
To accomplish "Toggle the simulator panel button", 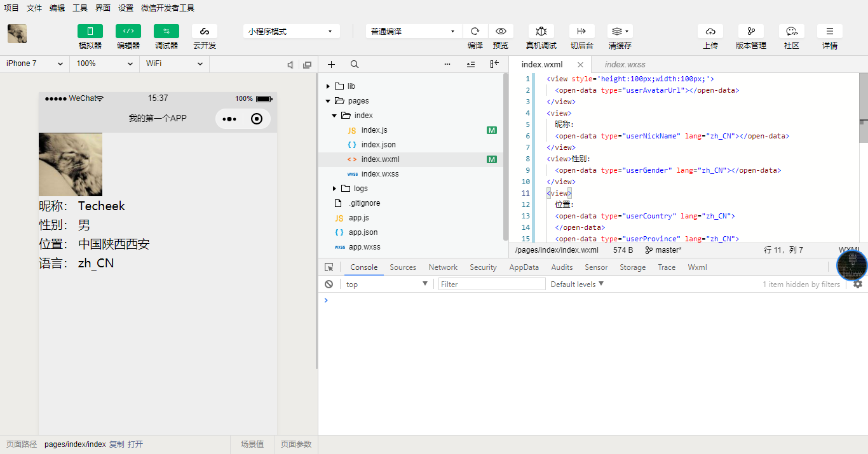I will coord(90,31).
